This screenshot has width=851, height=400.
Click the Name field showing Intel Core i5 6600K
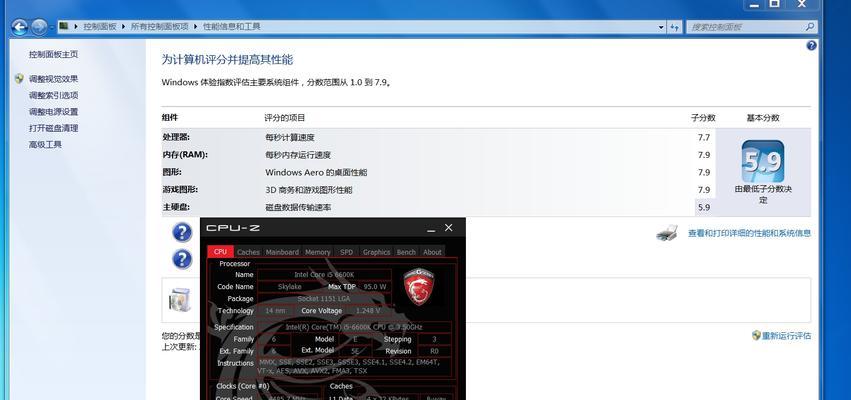pos(324,275)
